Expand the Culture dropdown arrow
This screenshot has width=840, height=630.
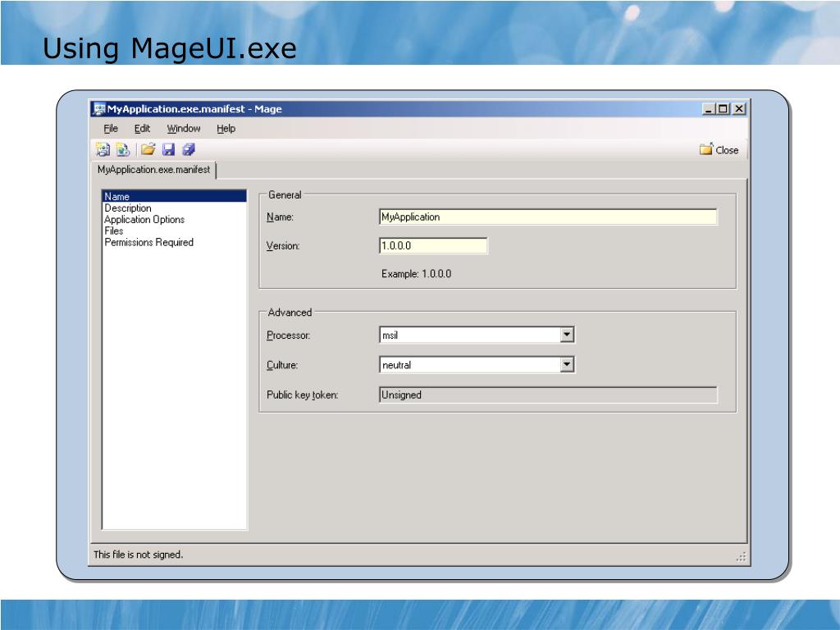[567, 365]
